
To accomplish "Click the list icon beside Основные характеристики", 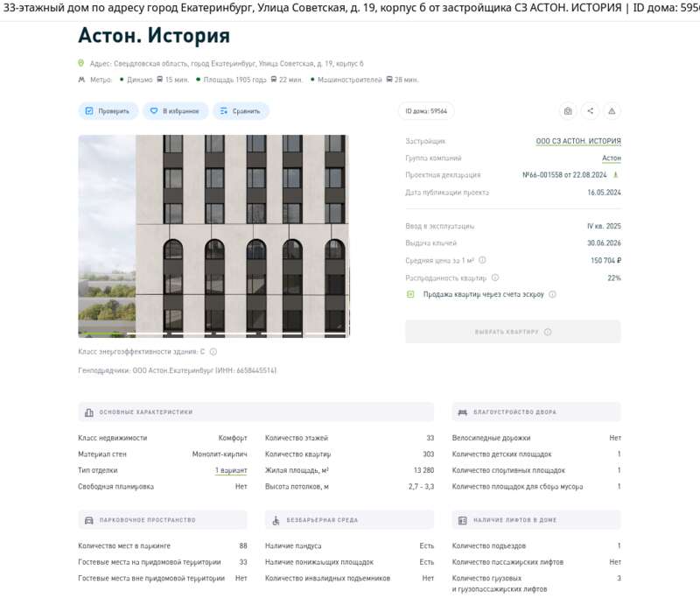I will tap(87, 412).
